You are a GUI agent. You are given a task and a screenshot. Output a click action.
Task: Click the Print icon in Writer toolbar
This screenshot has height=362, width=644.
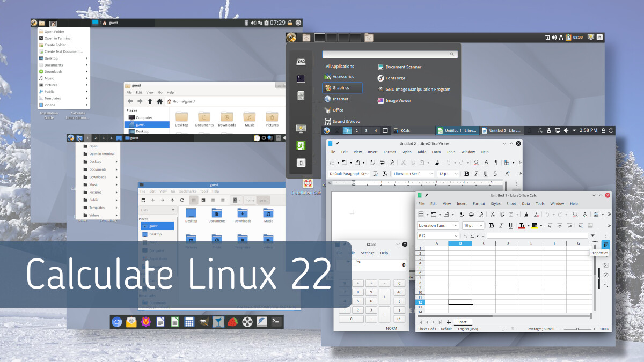382,162
